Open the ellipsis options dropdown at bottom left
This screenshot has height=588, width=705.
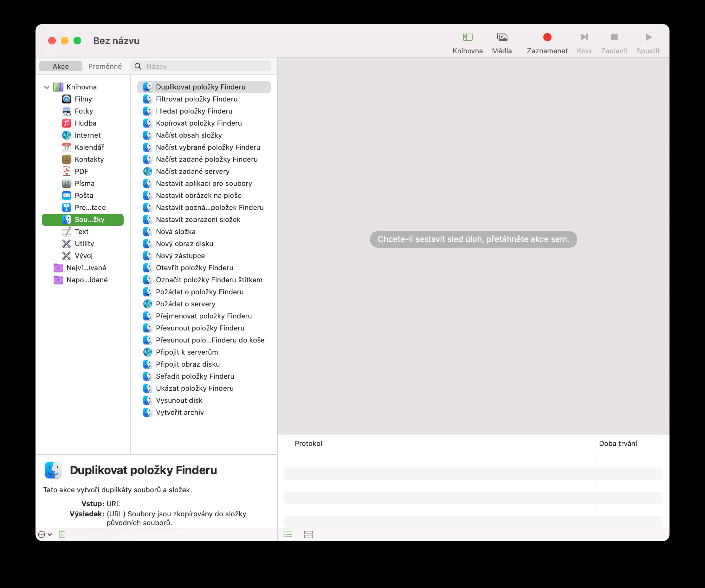(x=45, y=534)
